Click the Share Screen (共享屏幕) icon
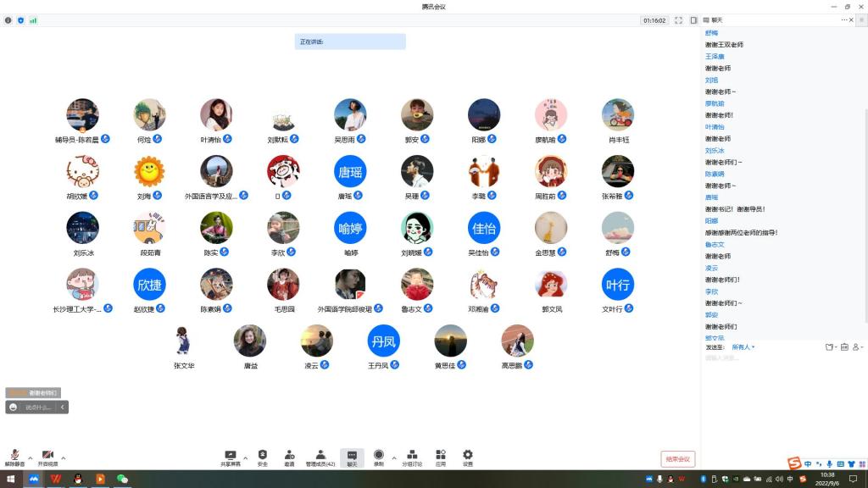This screenshot has width=868, height=488. (229, 457)
